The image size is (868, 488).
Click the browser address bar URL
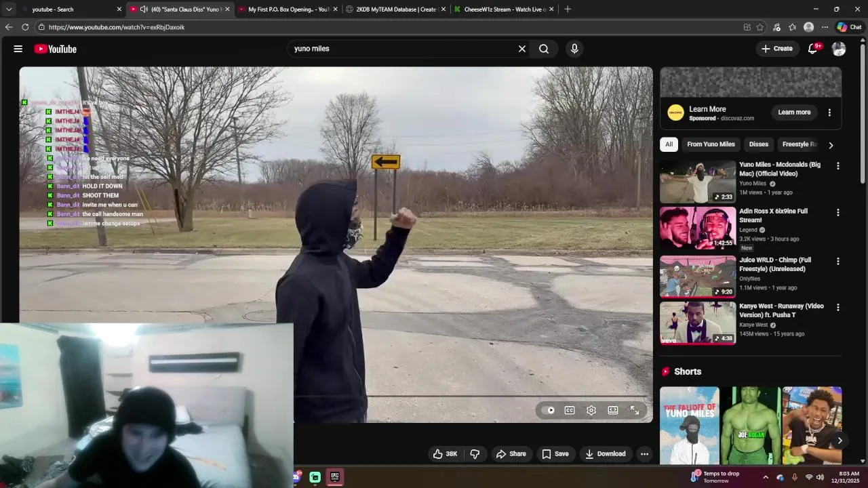pyautogui.click(x=117, y=27)
